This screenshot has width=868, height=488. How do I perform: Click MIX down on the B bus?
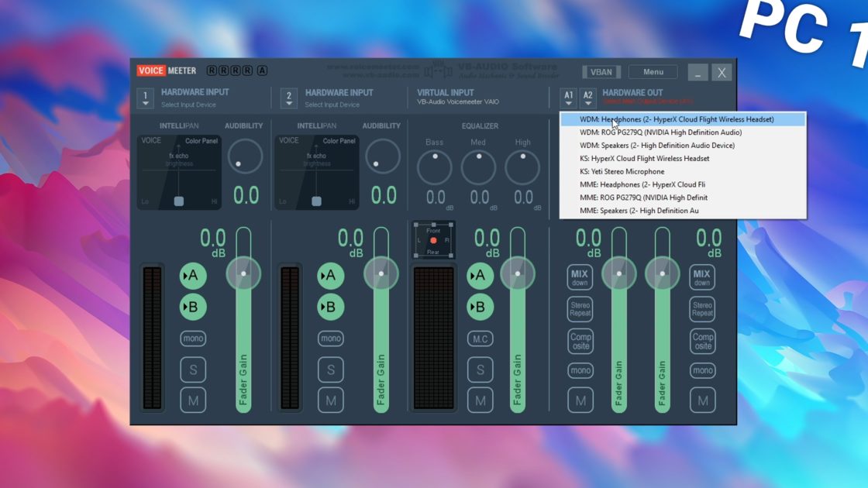pos(702,277)
